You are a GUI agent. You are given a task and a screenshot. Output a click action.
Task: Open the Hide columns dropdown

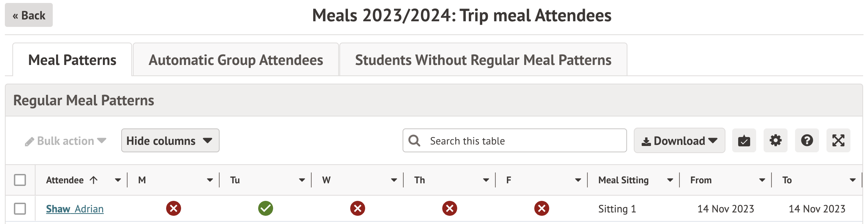click(170, 141)
